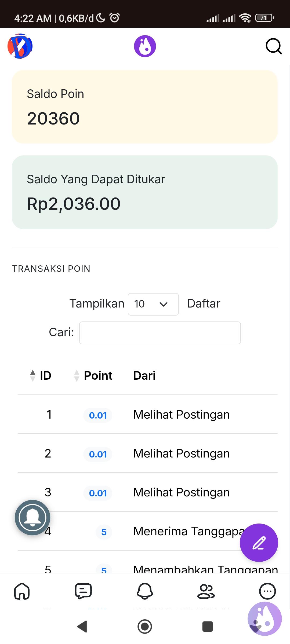This screenshot has height=644, width=290.
Task: Tap the floating gray bell button
Action: (x=32, y=518)
